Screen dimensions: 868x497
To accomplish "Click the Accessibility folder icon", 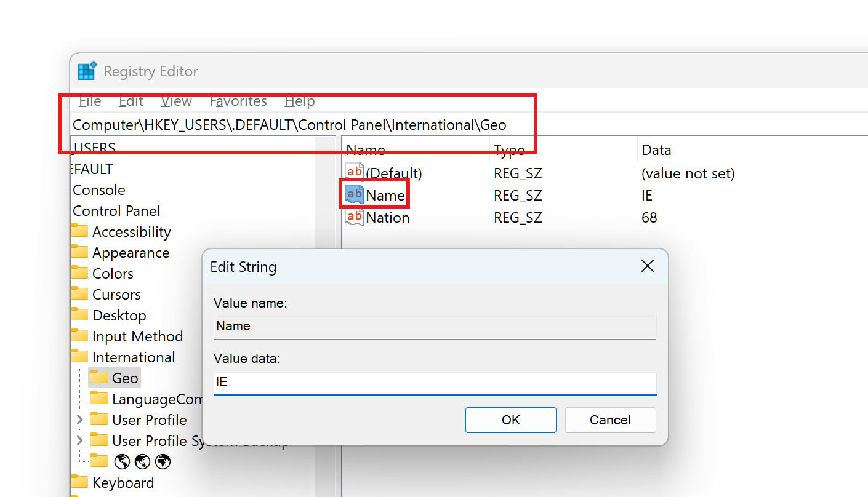I will (79, 232).
